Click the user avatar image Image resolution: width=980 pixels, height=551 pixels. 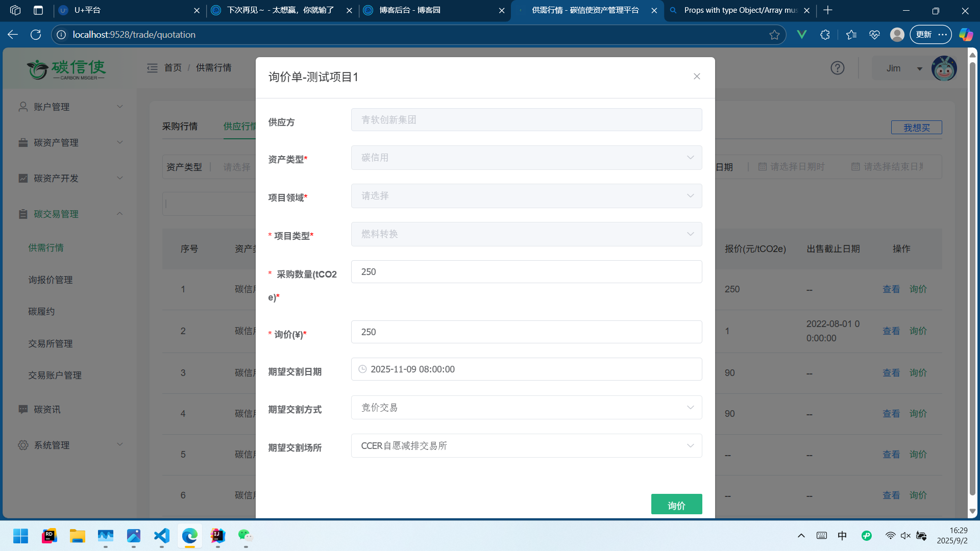coord(944,68)
